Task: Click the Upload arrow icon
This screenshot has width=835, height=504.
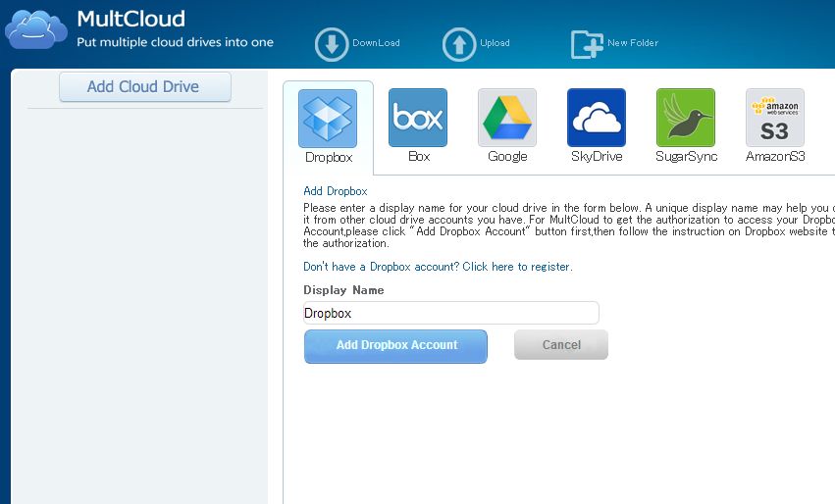Action: [x=459, y=44]
